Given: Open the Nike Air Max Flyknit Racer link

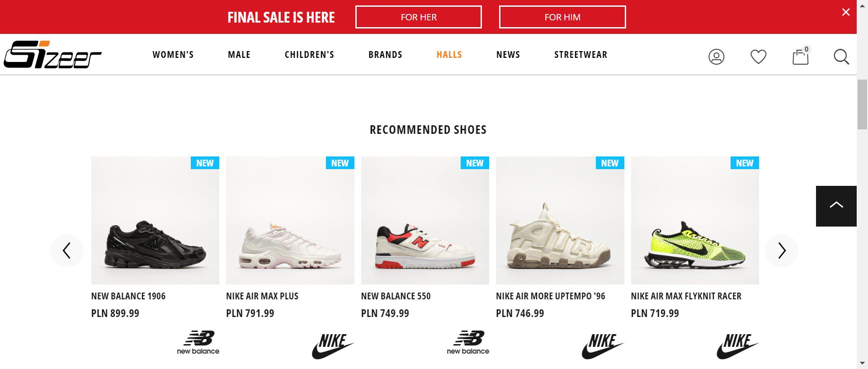Looking at the screenshot, I should pos(686,296).
